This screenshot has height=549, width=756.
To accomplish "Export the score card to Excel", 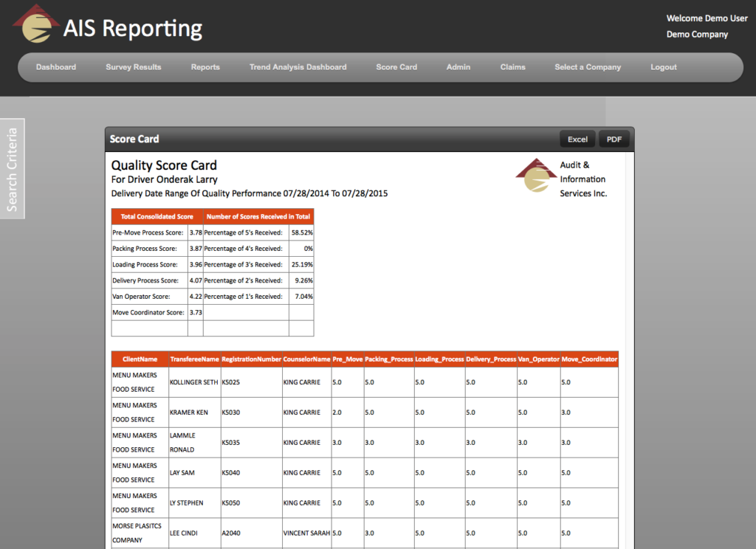I will (577, 139).
